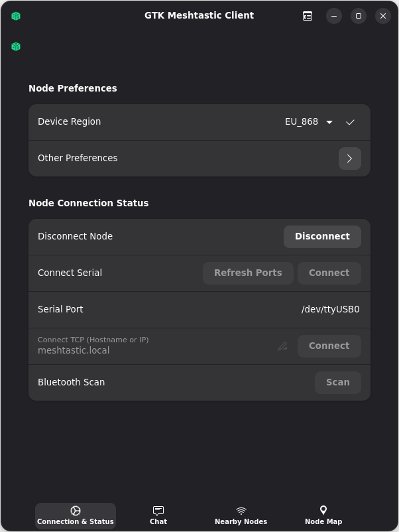The width and height of the screenshot is (399, 532).
Task: Expand Other Preferences with the chevron
Action: [x=349, y=158]
